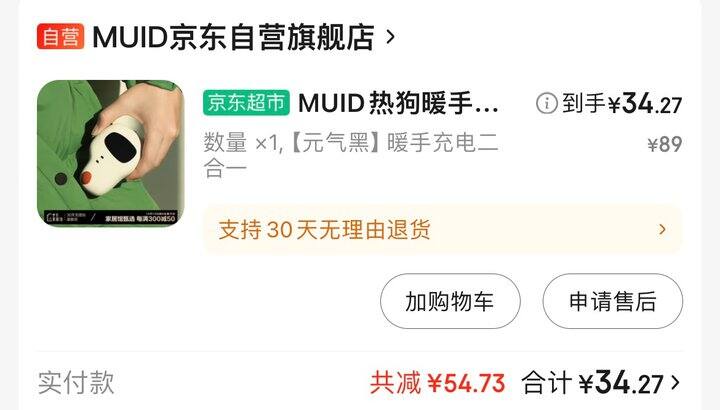Tap the green 京东超市 tag
This screenshot has height=410, width=720.
[247, 102]
